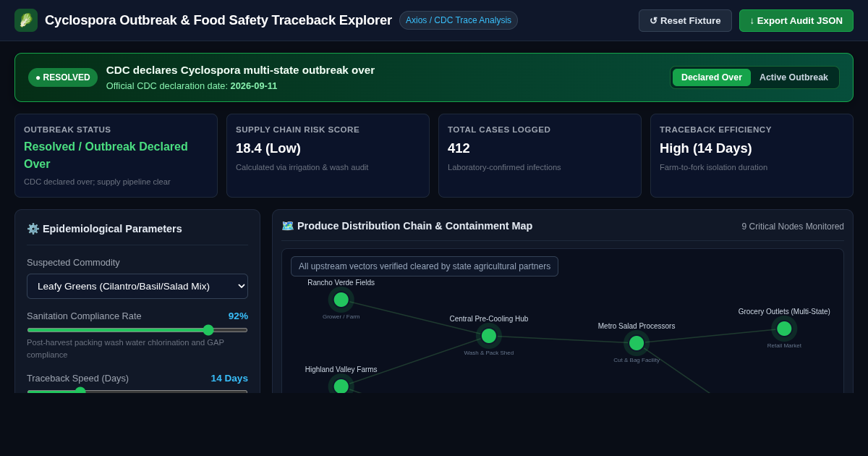Click the upstream vectors verified cleared notice

(425, 266)
